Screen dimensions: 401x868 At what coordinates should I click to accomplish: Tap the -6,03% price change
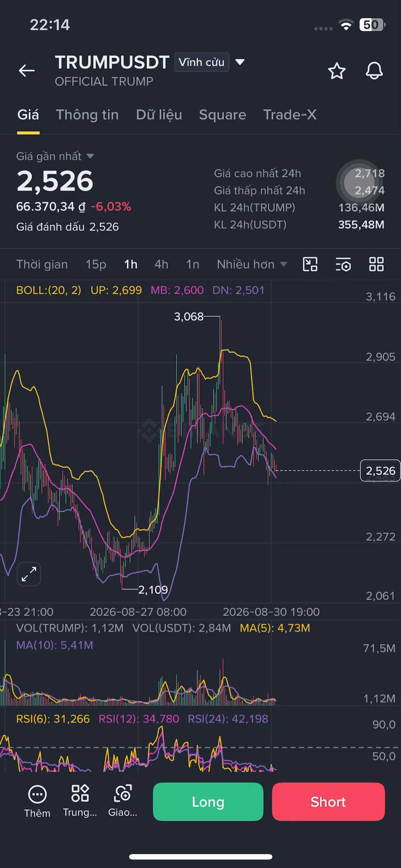click(111, 207)
